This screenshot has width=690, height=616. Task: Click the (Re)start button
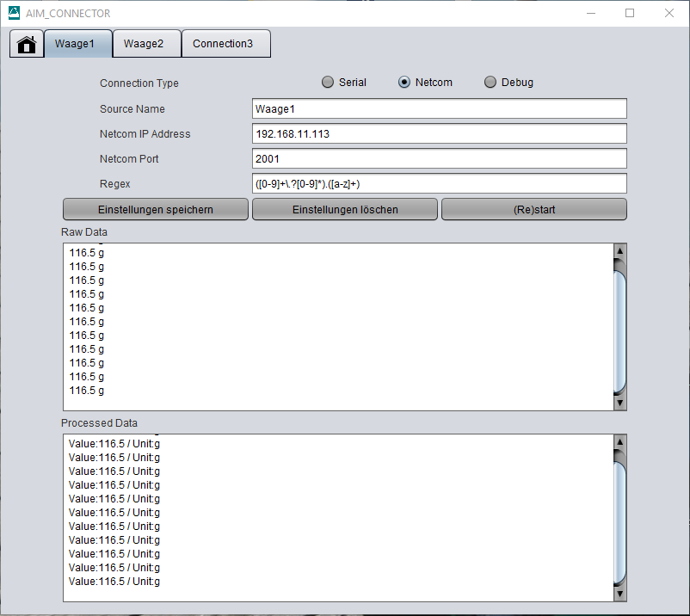click(533, 209)
